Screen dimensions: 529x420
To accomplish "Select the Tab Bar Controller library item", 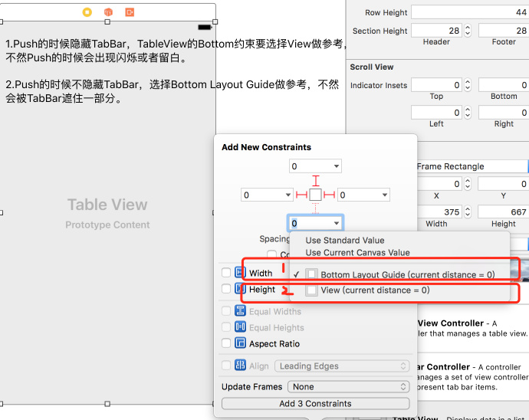I will 472,376.
